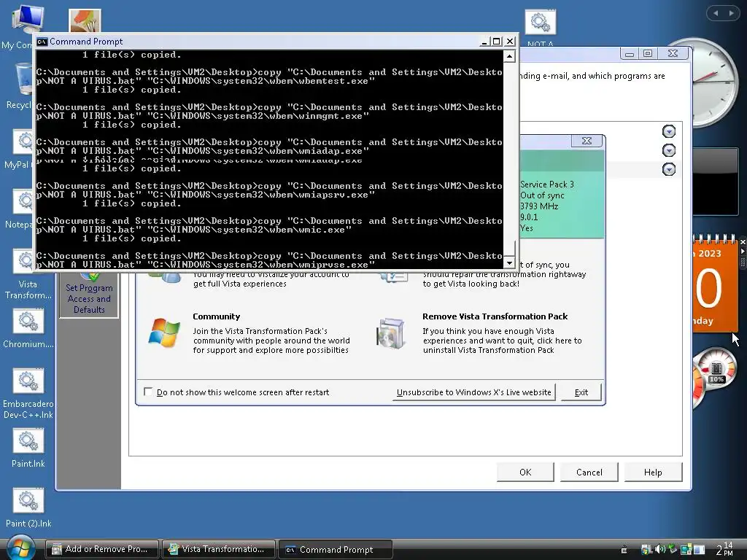Close the calendar gadget with its X

pyautogui.click(x=742, y=242)
